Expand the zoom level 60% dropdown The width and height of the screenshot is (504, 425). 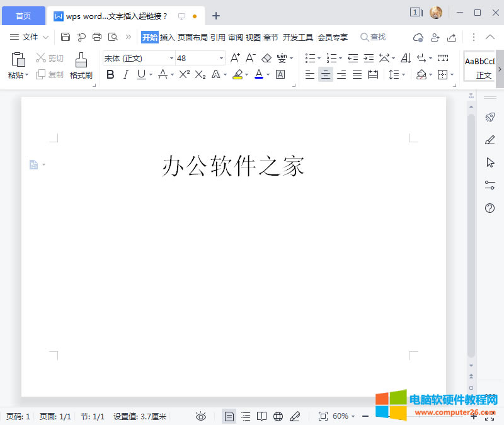[344, 416]
